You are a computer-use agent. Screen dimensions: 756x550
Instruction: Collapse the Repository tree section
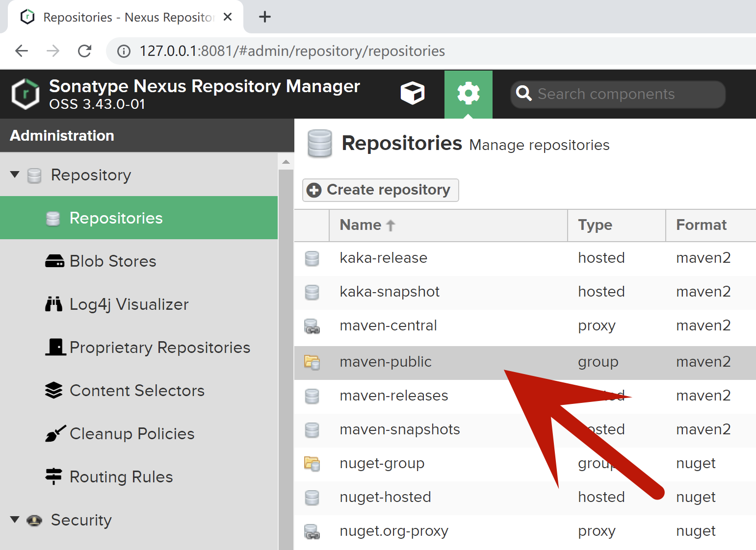(x=15, y=175)
